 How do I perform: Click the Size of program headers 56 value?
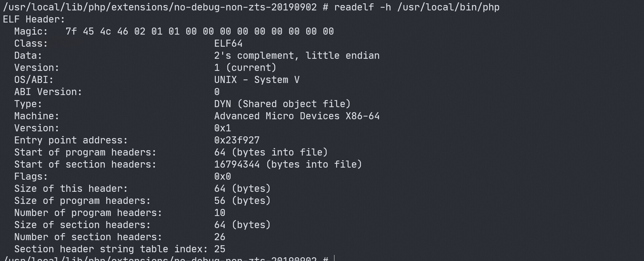[x=219, y=201]
